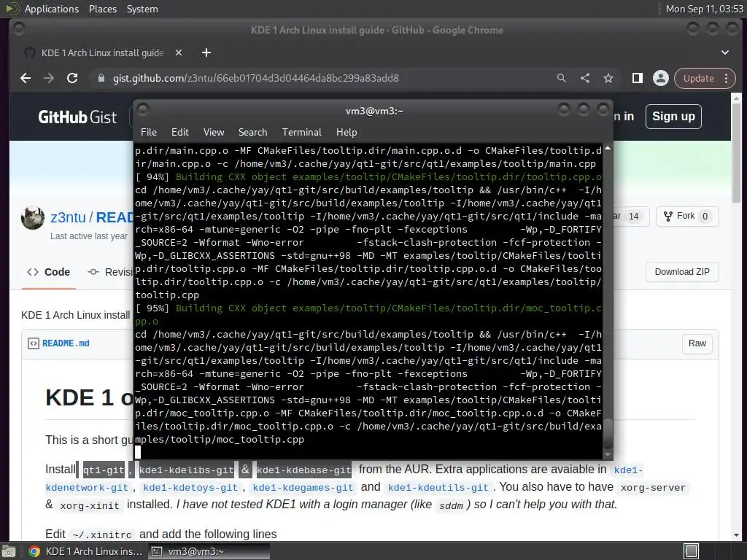Click the code brackets icon beside README.md

point(34,343)
